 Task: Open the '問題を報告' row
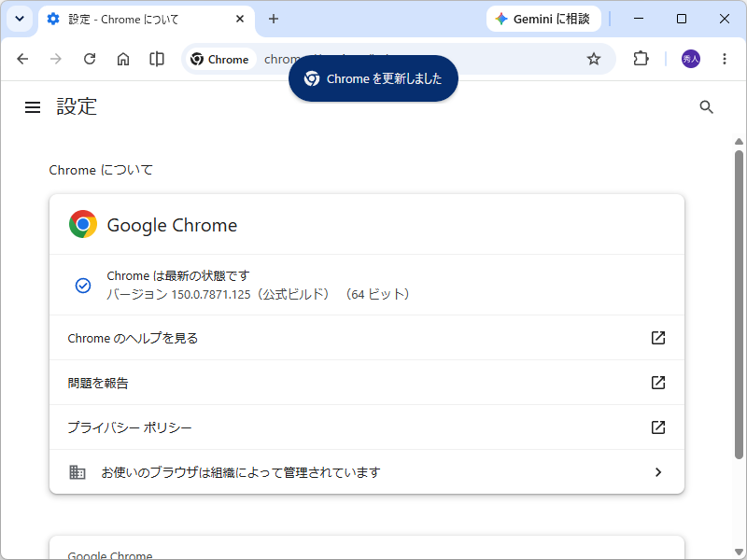(367, 383)
